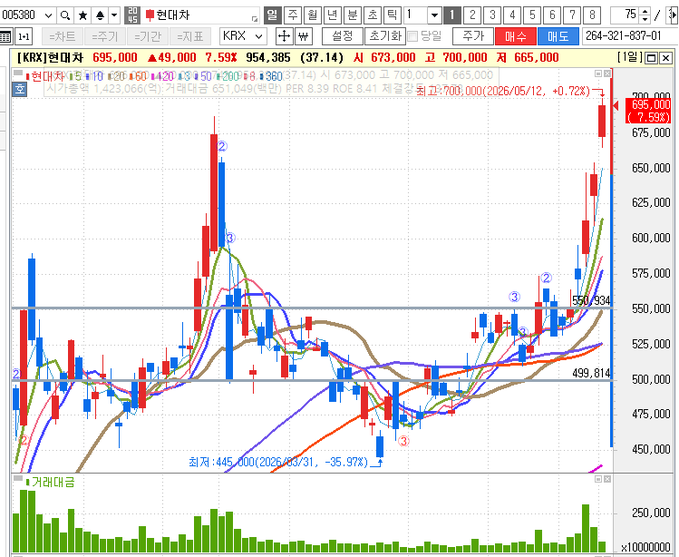Select yearly 년 chart period
Screen dimensions: 679x557
(332, 16)
